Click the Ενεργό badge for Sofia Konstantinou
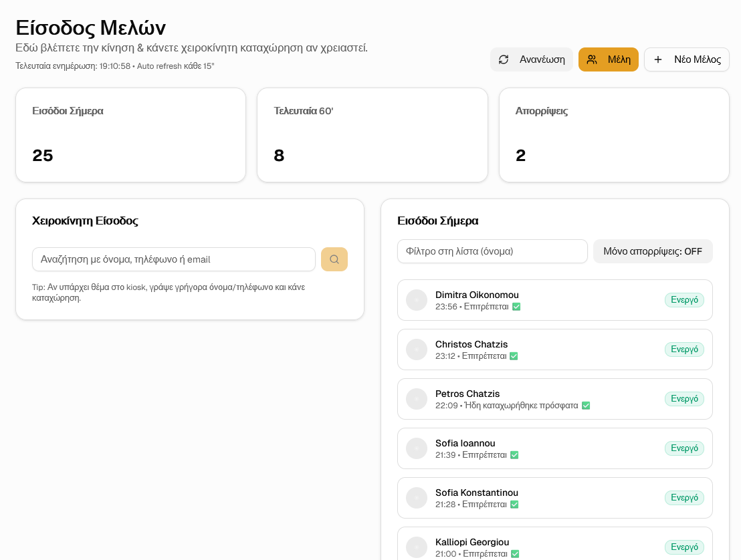The image size is (741, 560). 684,498
